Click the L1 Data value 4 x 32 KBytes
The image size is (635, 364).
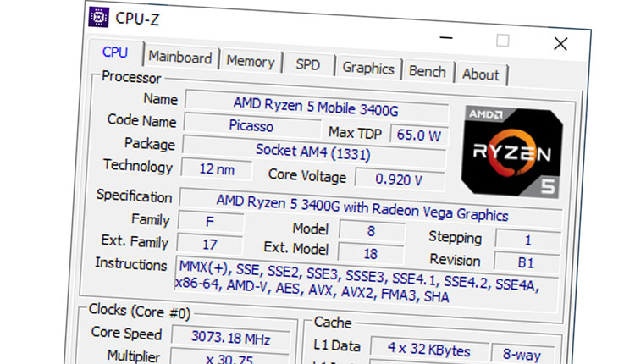[428, 349]
